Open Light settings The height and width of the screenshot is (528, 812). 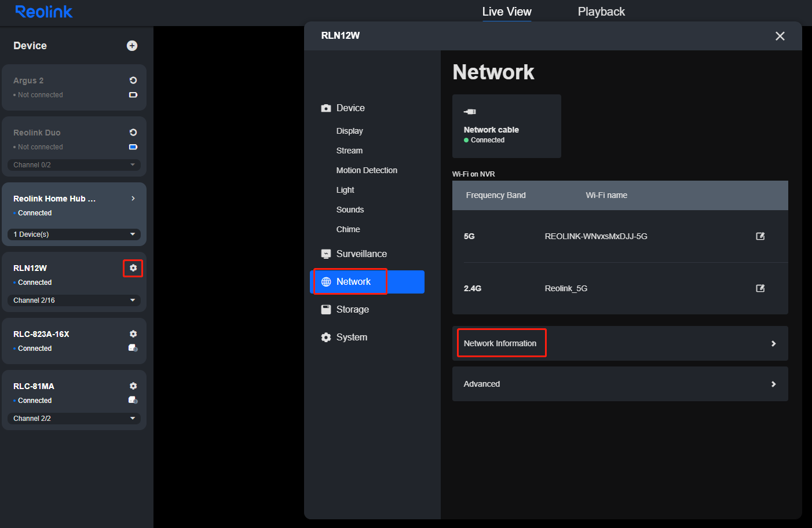(x=345, y=190)
